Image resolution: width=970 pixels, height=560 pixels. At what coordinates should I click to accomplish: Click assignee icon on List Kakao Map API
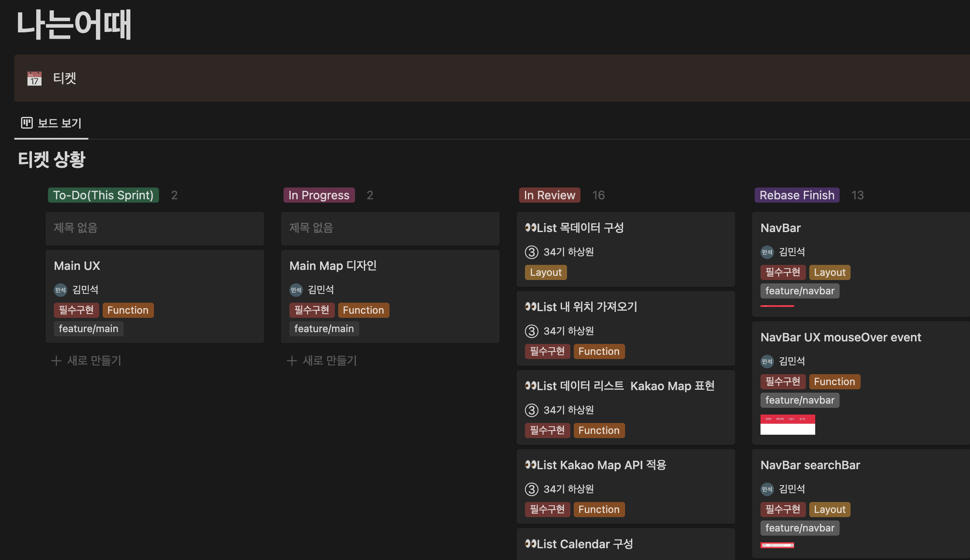(x=532, y=489)
